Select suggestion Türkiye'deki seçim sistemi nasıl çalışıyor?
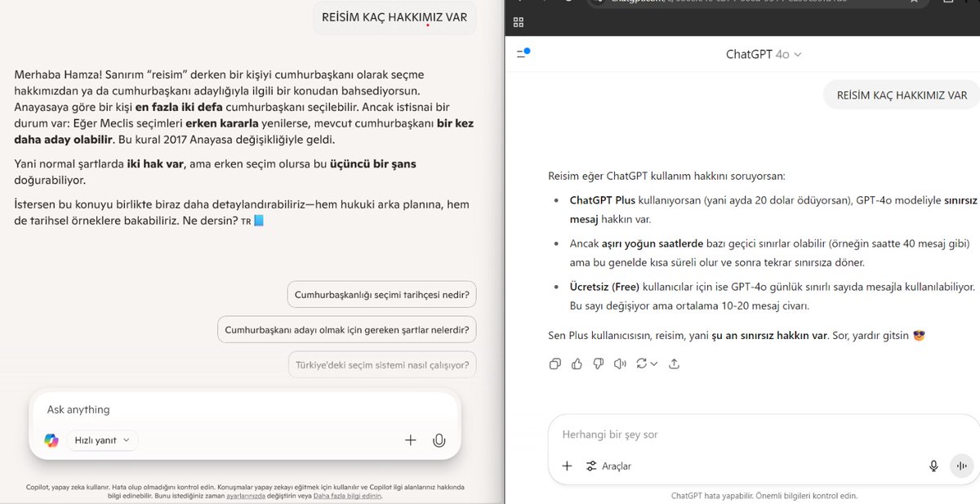This screenshot has height=504, width=980. click(x=382, y=365)
